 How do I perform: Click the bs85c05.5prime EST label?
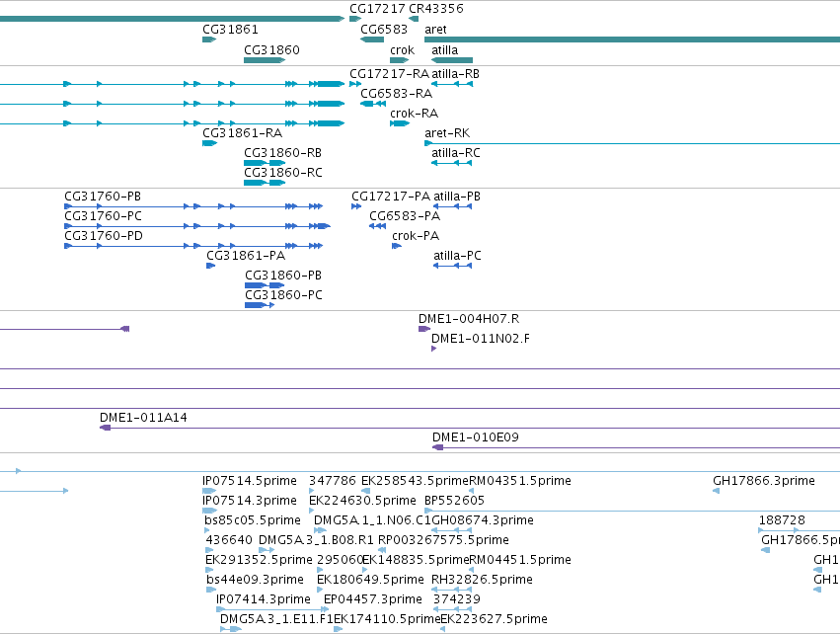coord(253,520)
